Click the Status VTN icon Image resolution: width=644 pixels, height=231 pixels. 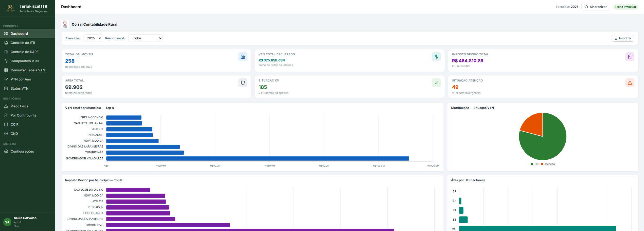(x=6, y=88)
